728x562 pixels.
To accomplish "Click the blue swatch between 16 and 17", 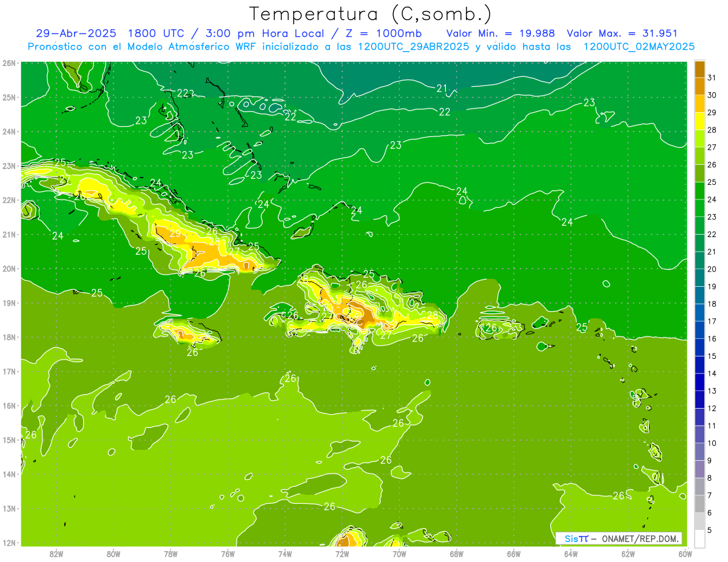I will tap(699, 330).
